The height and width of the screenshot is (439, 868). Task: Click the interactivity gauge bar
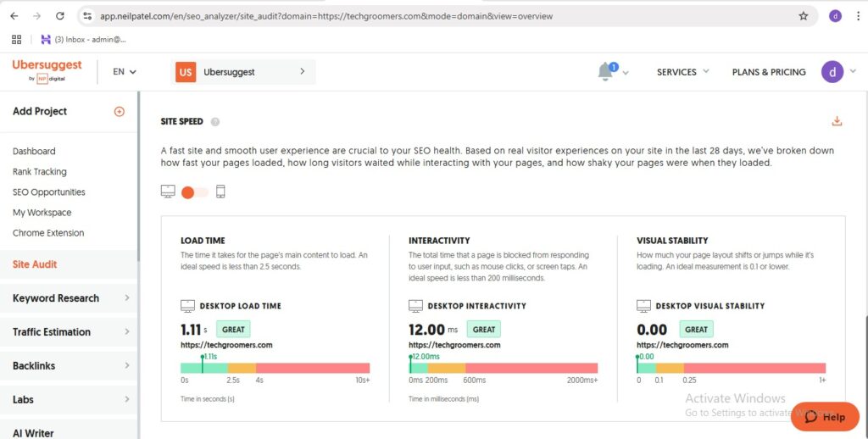click(x=504, y=368)
